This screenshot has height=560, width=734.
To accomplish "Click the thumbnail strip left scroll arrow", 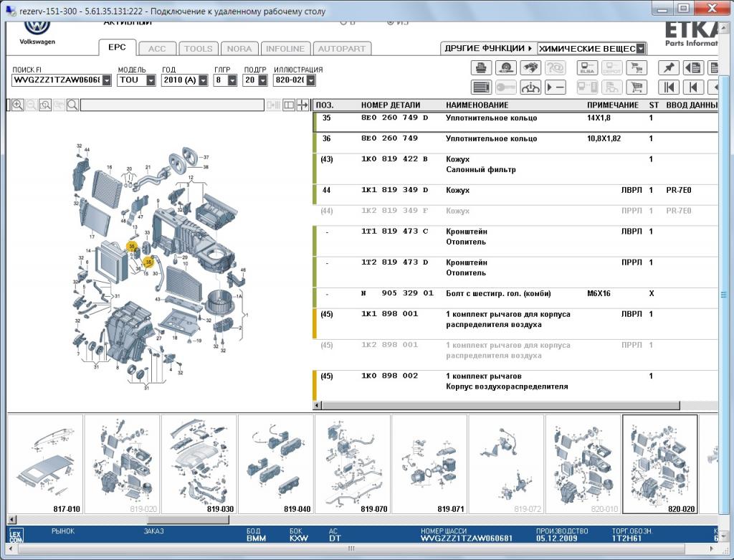I will click(12, 520).
